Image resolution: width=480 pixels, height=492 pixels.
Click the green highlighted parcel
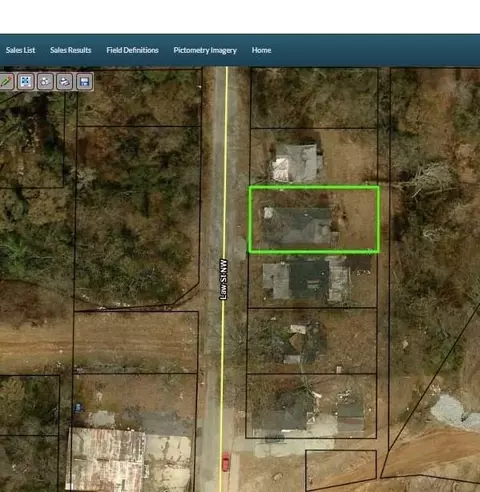314,219
